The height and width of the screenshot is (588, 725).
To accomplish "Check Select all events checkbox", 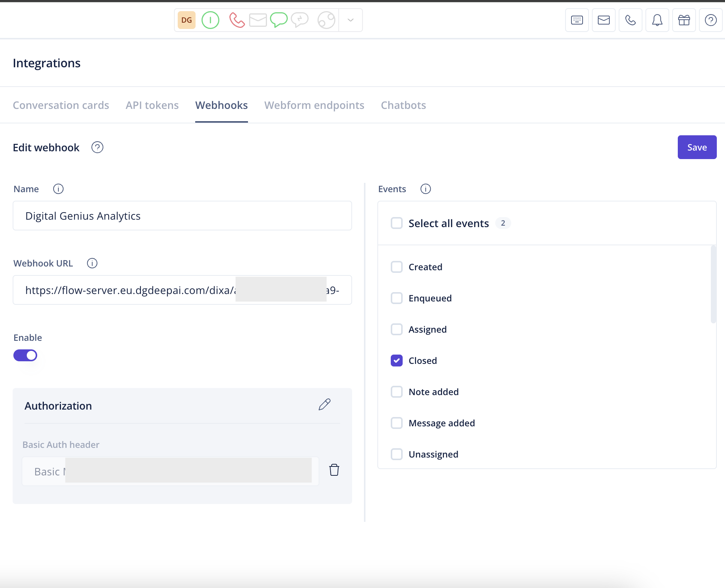I will click(x=397, y=223).
